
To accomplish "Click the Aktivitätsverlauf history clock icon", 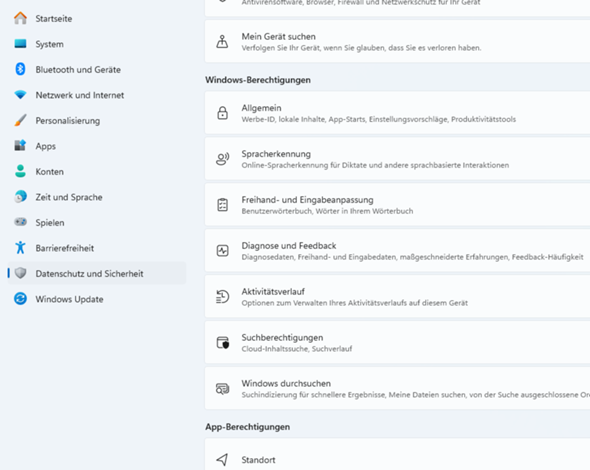I will pos(222,297).
